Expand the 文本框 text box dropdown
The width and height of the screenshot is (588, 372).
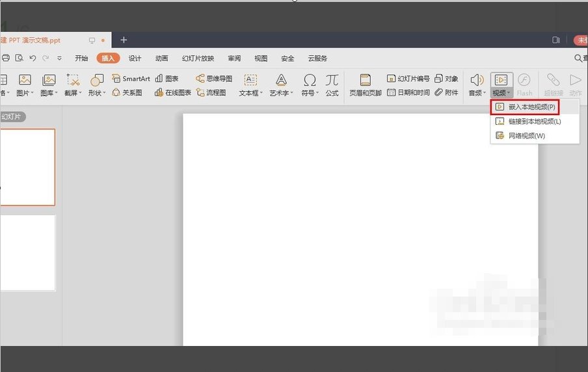(x=250, y=93)
